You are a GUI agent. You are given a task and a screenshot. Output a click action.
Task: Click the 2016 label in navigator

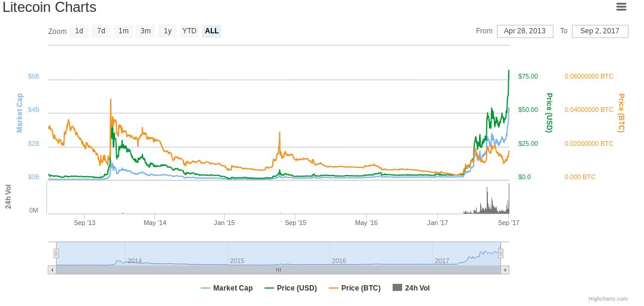339,261
